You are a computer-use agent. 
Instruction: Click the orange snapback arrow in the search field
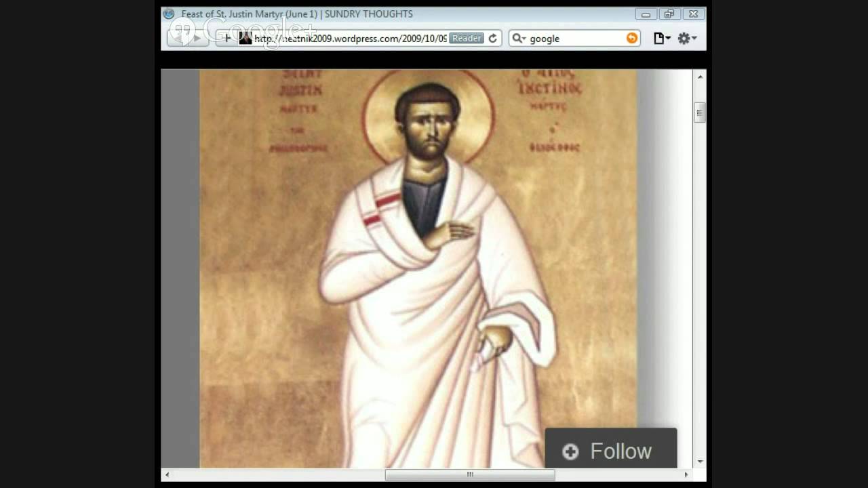(632, 39)
